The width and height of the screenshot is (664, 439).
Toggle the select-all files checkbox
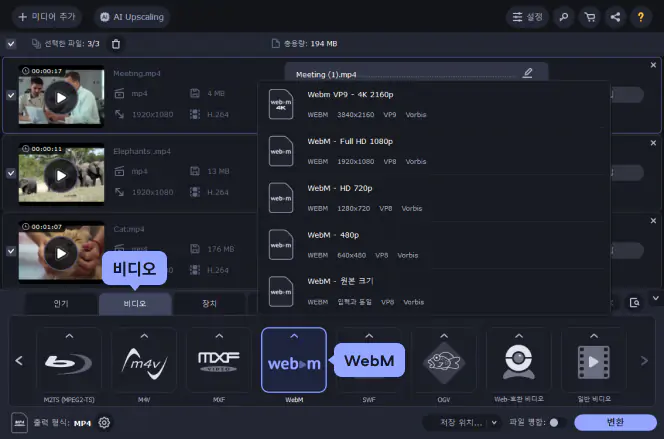(x=11, y=44)
